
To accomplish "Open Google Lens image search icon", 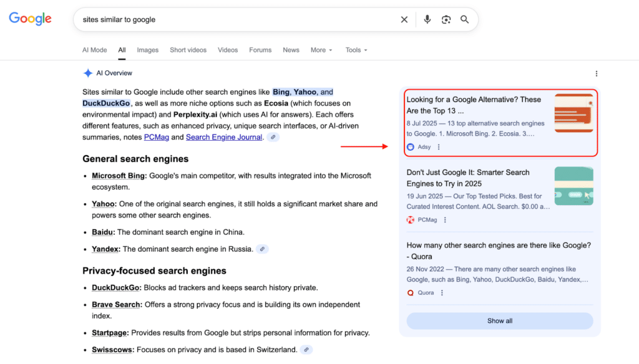I will click(x=446, y=19).
